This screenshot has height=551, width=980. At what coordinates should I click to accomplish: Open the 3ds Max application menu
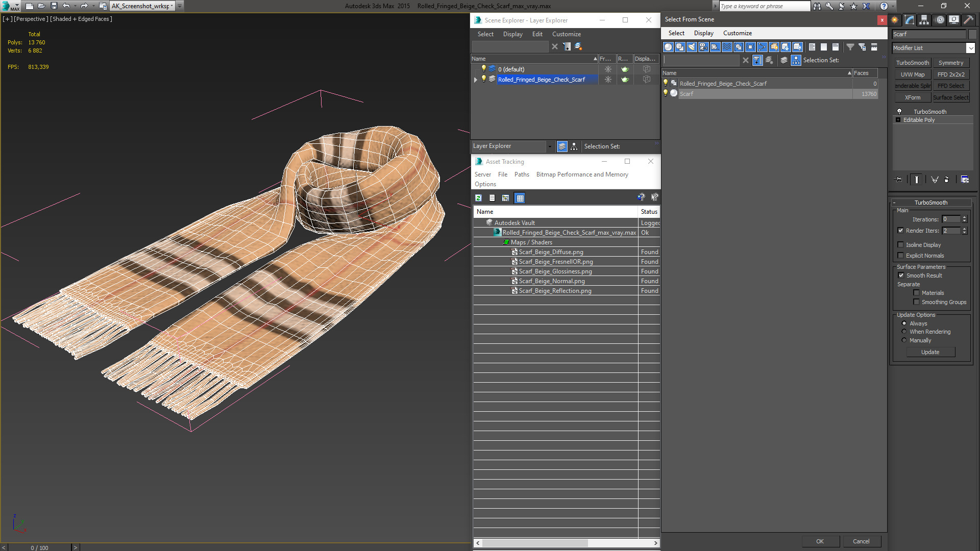(10, 6)
